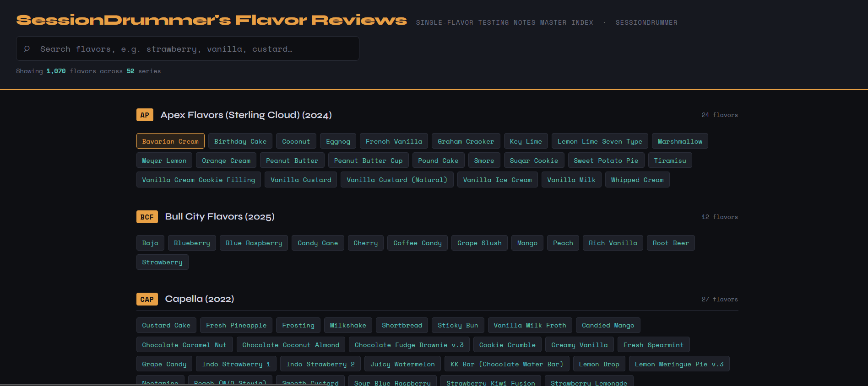The image size is (868, 386).
Task: Click the search magnifier icon
Action: [x=27, y=48]
